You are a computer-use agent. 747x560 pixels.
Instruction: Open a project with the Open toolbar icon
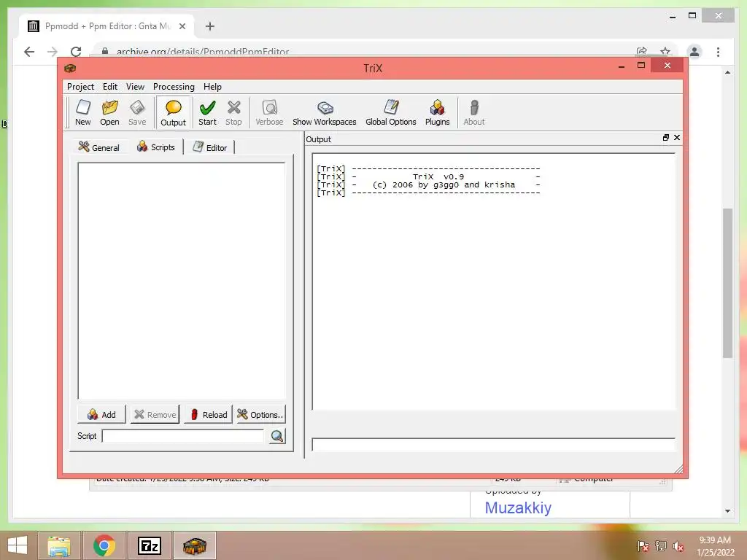tap(109, 113)
